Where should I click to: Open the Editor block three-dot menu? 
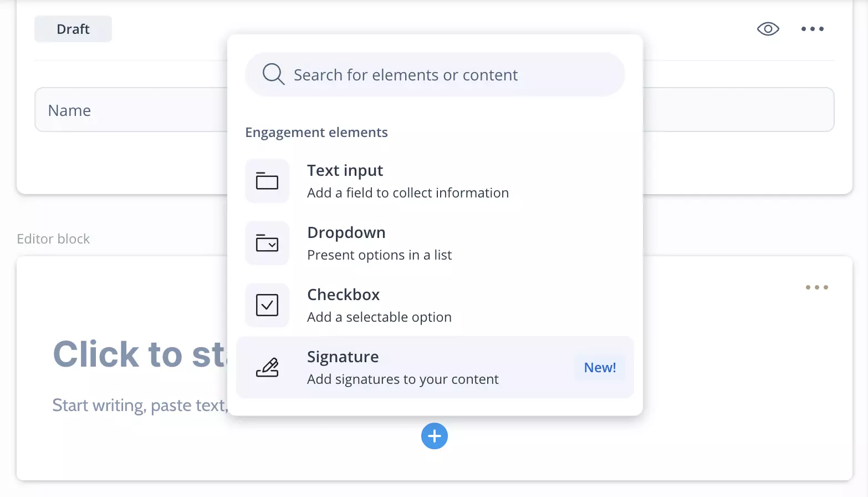(x=817, y=287)
